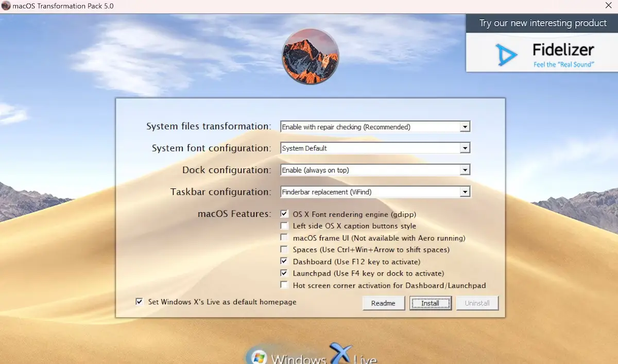Click the macOS Sierra mountain logo icon

[x=311, y=56]
